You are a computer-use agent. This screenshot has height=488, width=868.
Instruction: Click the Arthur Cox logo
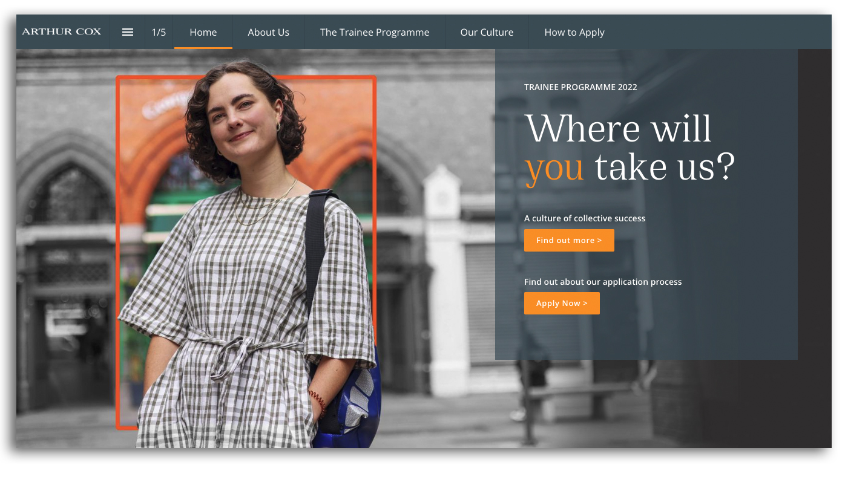pyautogui.click(x=62, y=32)
